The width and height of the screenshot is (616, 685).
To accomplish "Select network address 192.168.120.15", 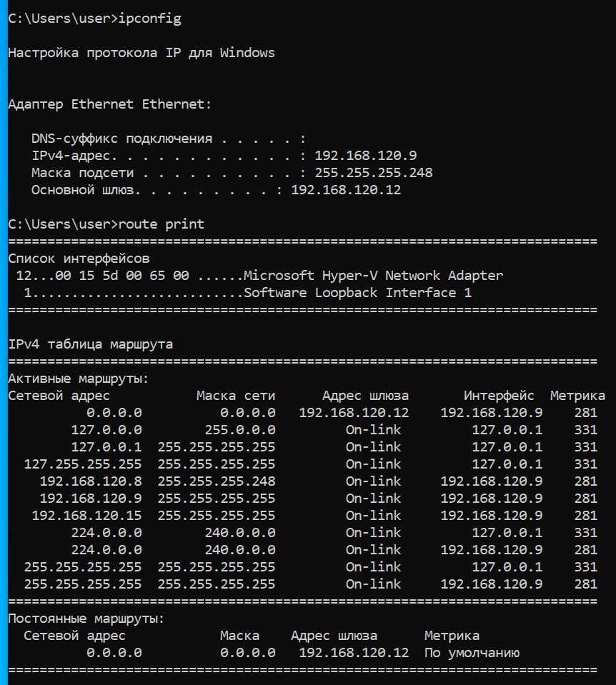I will click(86, 516).
